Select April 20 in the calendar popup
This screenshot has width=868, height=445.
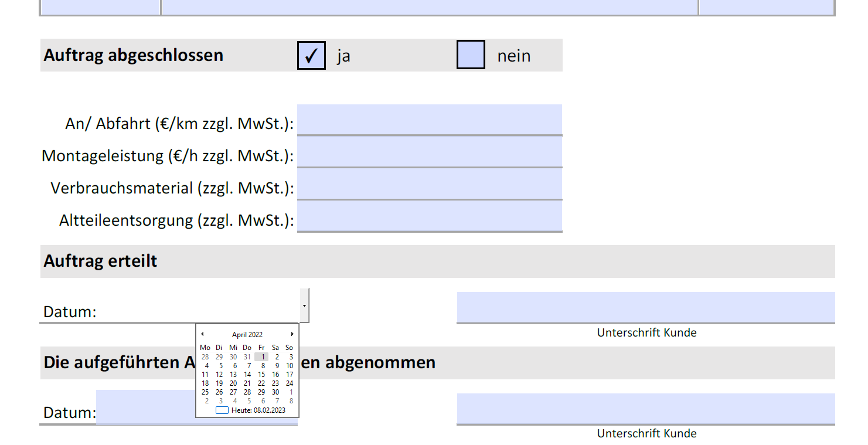pyautogui.click(x=233, y=383)
